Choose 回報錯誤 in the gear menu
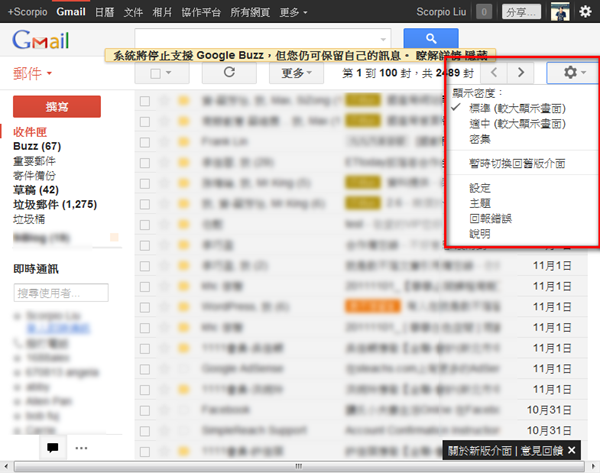The height and width of the screenshot is (473, 600). pyautogui.click(x=491, y=219)
